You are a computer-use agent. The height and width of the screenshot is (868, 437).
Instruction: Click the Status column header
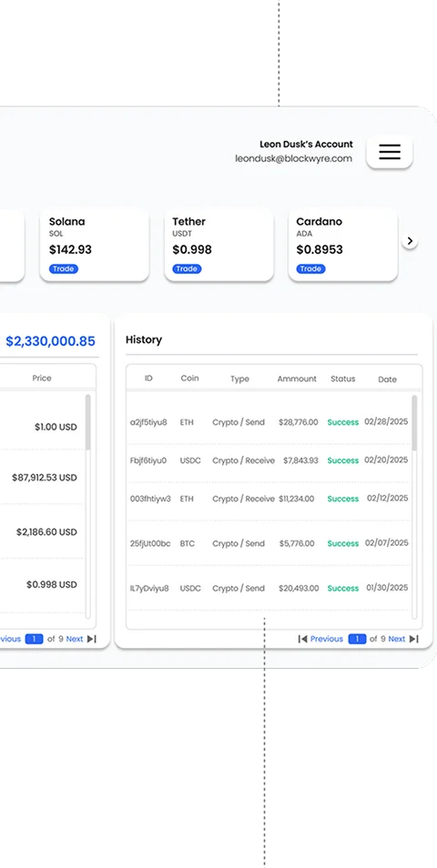[x=343, y=378]
